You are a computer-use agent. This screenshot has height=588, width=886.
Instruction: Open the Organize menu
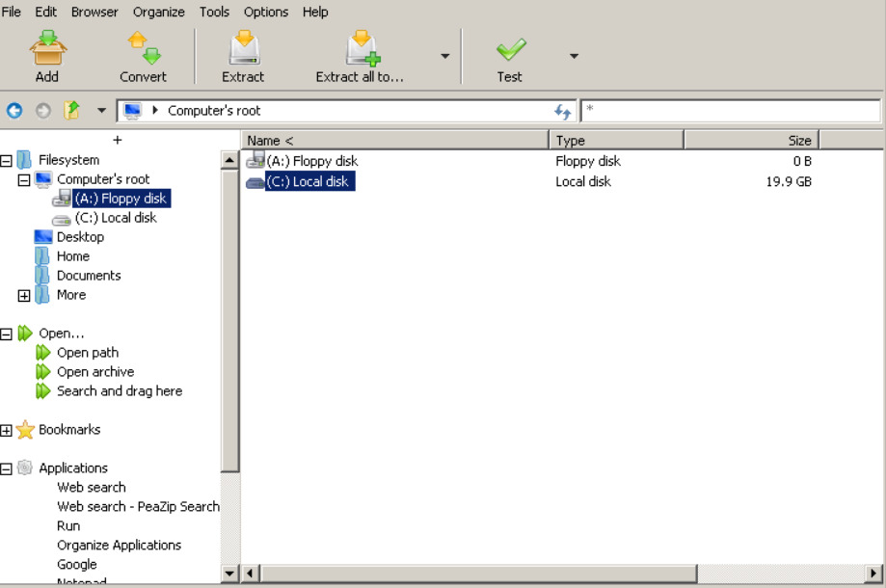(159, 12)
